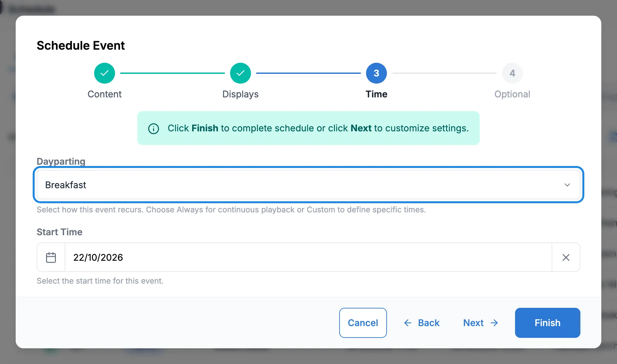Click the info icon in the green banner

click(154, 128)
